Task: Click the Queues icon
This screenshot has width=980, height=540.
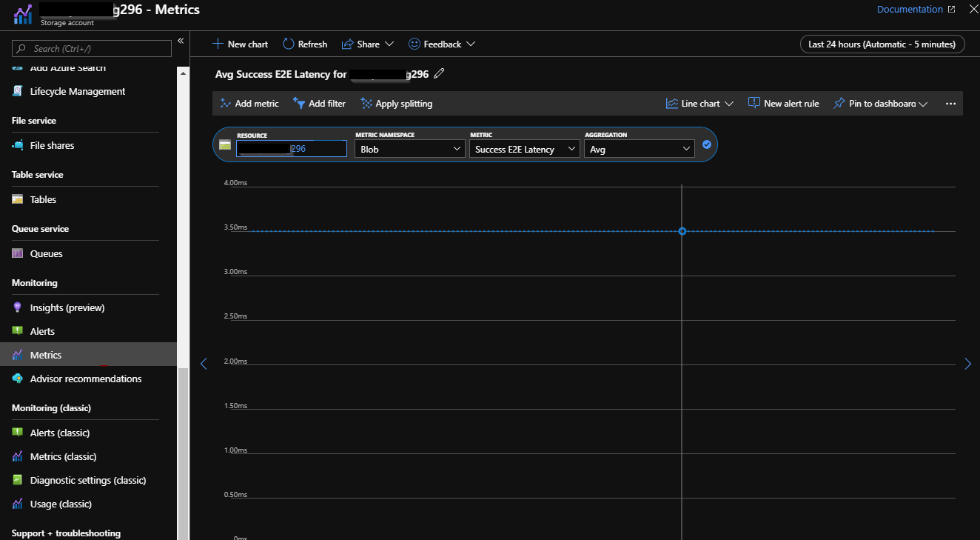Action: tap(18, 253)
